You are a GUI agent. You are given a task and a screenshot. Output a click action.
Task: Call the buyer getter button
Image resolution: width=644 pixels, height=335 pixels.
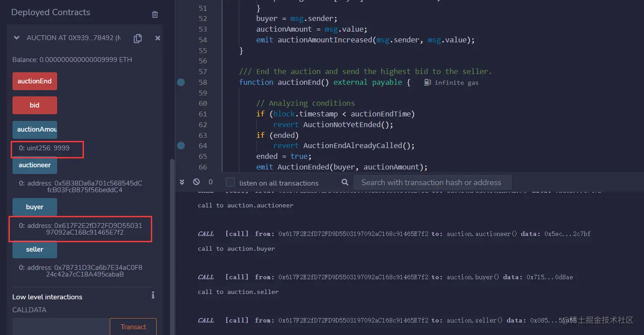coord(35,207)
